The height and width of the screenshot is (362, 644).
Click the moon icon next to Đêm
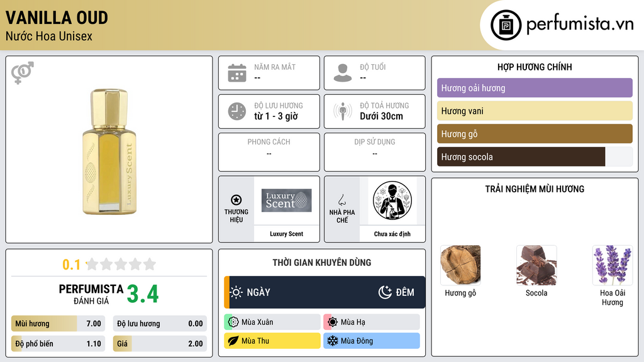(385, 292)
